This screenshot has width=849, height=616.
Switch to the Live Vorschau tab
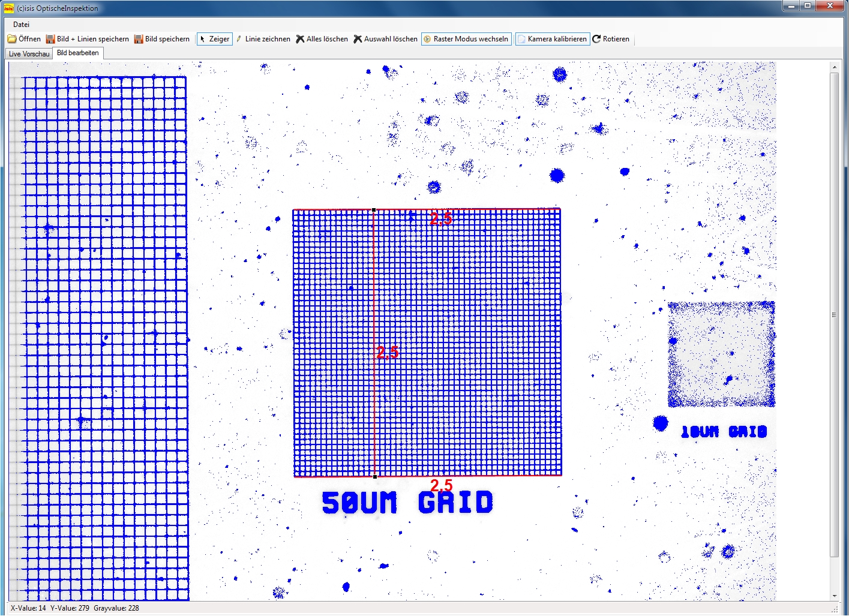point(29,54)
